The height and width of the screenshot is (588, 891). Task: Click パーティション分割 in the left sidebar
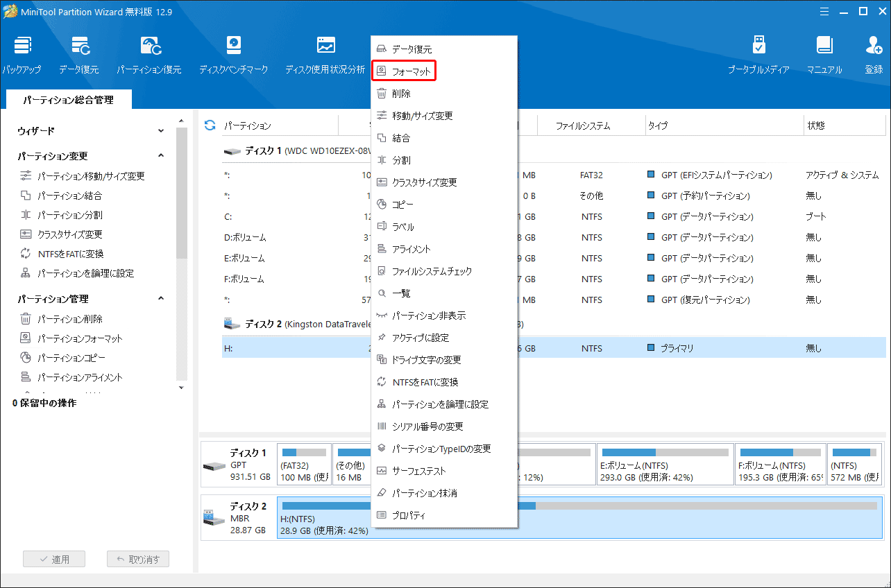click(61, 215)
